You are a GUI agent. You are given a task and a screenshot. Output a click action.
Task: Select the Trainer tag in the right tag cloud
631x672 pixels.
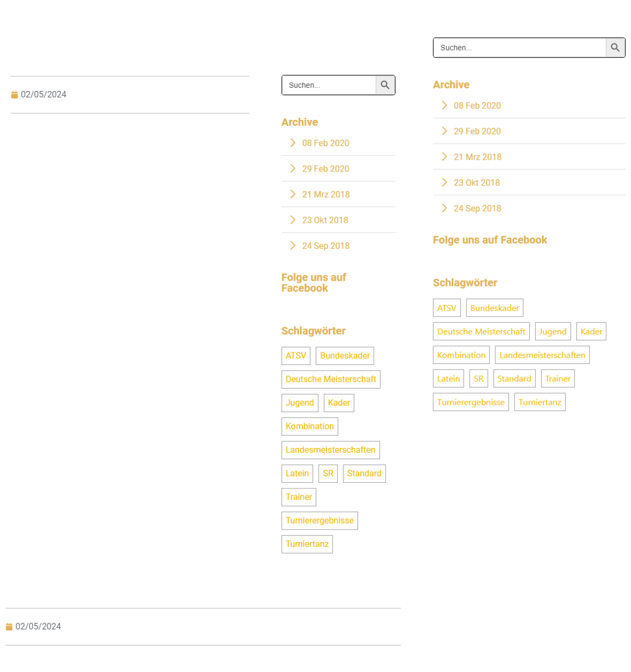point(558,379)
